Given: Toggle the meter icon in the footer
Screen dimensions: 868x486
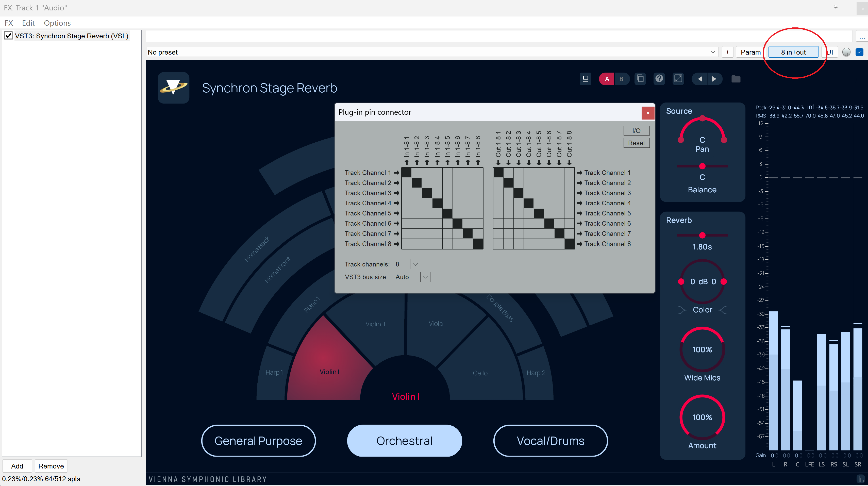Looking at the screenshot, I should click(x=860, y=479).
